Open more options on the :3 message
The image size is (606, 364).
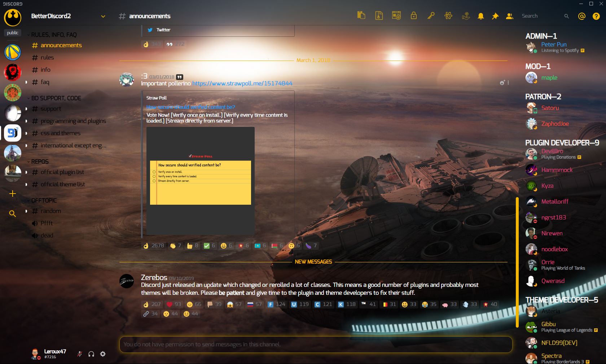(508, 83)
